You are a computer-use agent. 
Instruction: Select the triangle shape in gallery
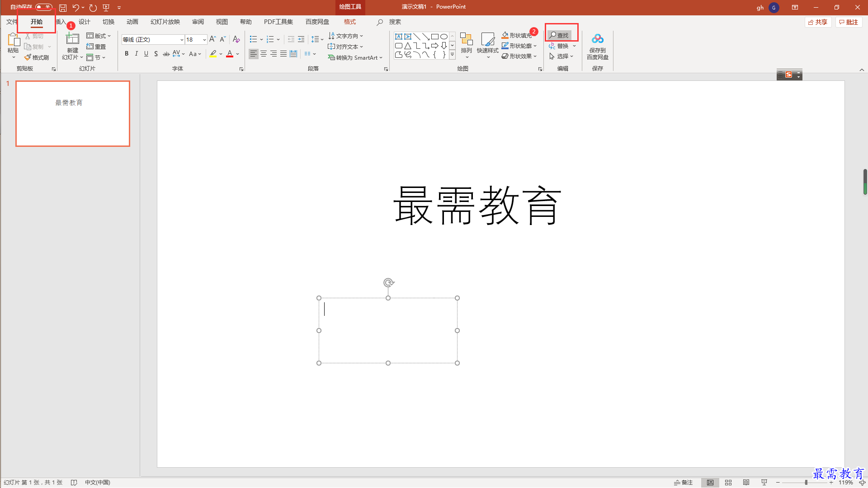pyautogui.click(x=408, y=46)
